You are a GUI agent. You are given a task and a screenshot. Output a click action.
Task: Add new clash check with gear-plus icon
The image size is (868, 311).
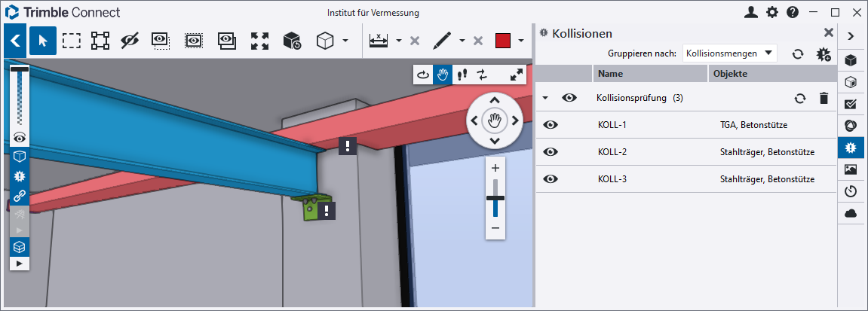824,53
